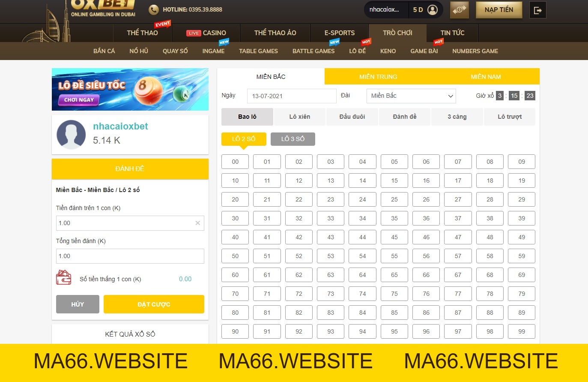Screen dimensions: 588x382
Task: Click the nhacaioxbet username link
Action: pos(120,126)
